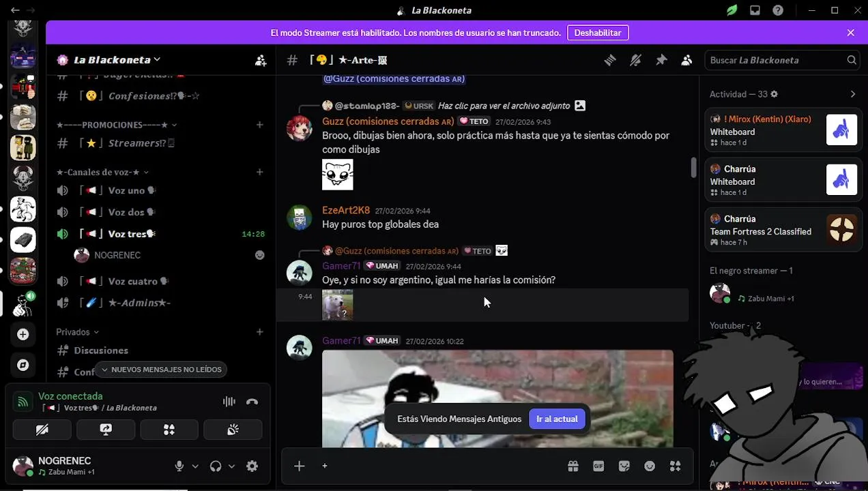Open the emoji picker icon
The width and height of the screenshot is (868, 491).
(650, 466)
